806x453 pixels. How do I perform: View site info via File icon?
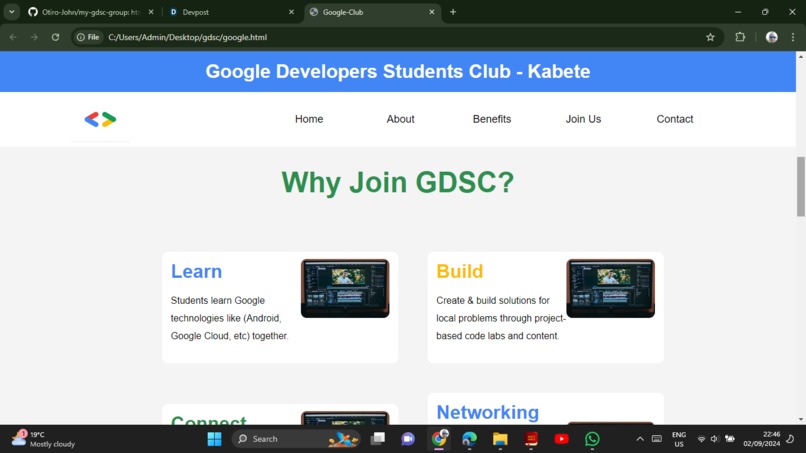[88, 37]
